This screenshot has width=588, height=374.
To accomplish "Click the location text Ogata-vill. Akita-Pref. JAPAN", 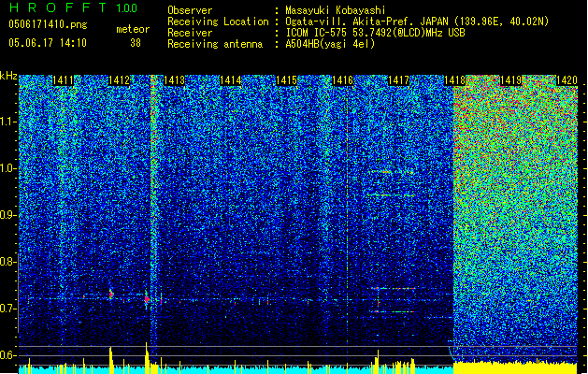I will 366,22.
